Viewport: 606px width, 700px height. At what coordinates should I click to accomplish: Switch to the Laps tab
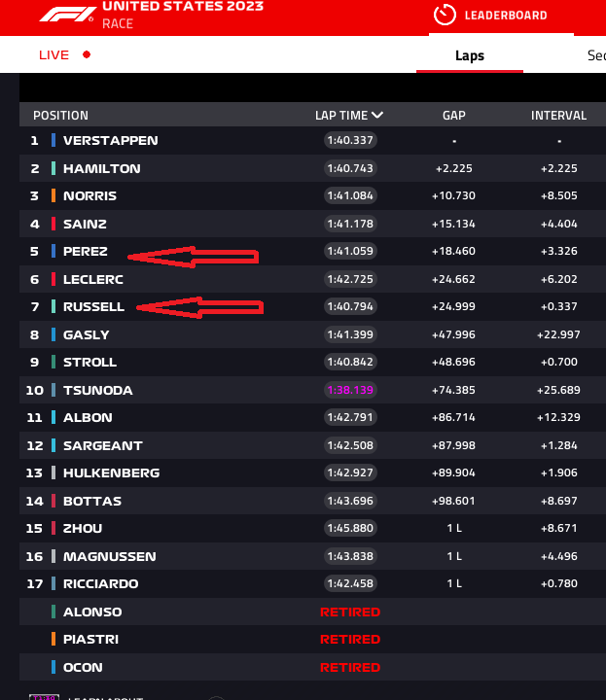coord(470,55)
